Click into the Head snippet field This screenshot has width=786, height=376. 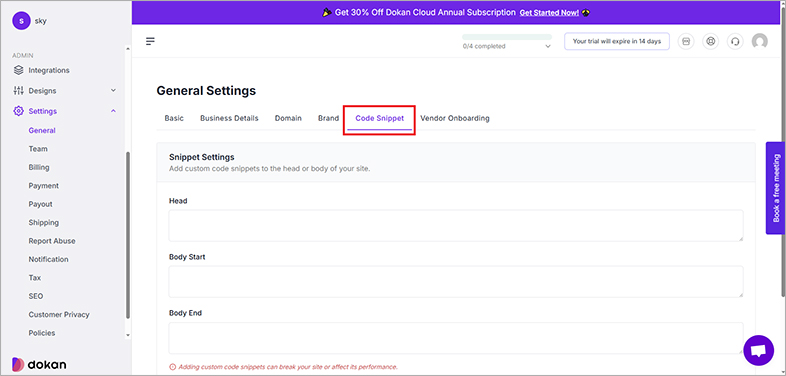[456, 226]
